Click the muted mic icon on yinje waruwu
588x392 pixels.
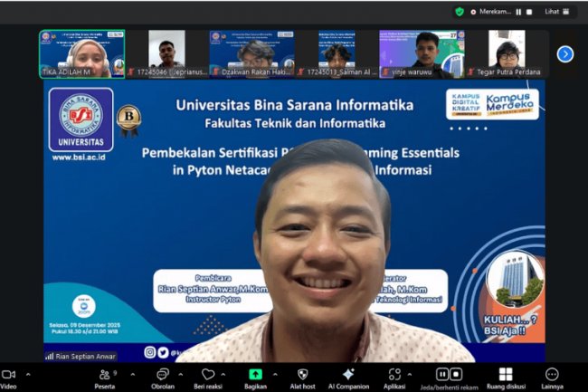(385, 72)
